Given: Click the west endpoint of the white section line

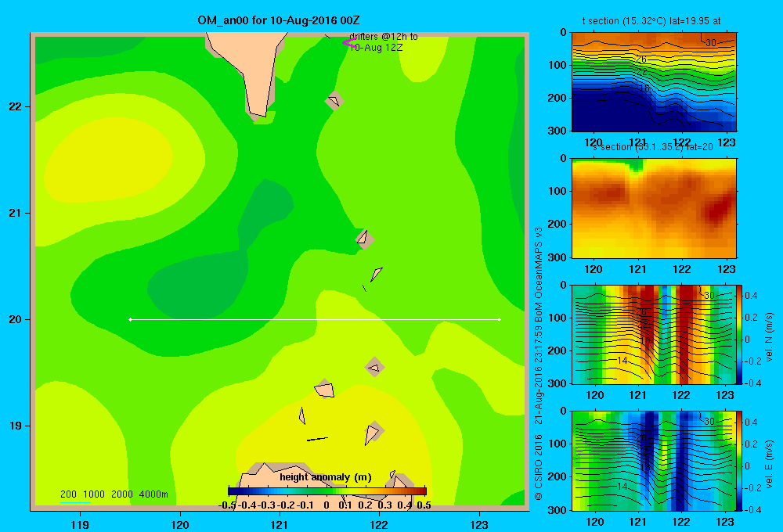Looking at the screenshot, I should click(130, 319).
